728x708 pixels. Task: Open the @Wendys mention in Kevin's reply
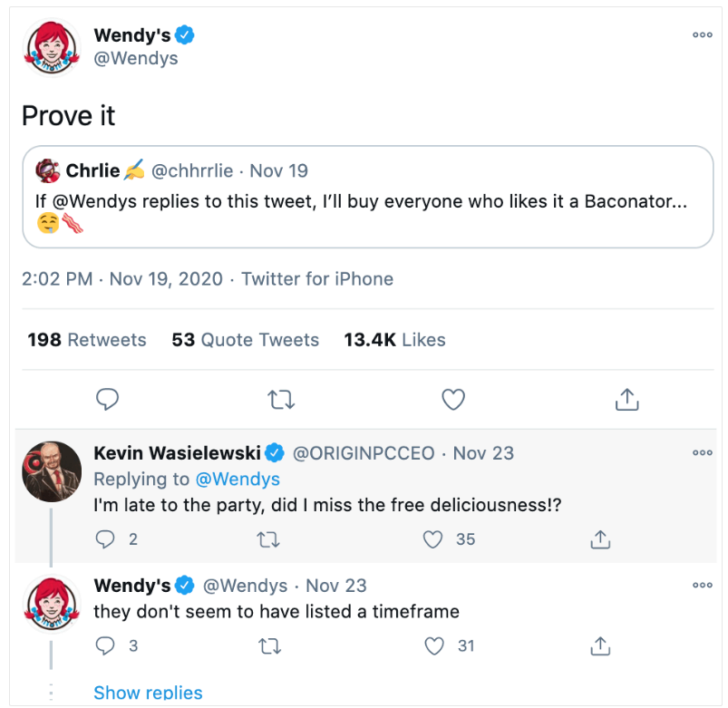click(x=238, y=480)
